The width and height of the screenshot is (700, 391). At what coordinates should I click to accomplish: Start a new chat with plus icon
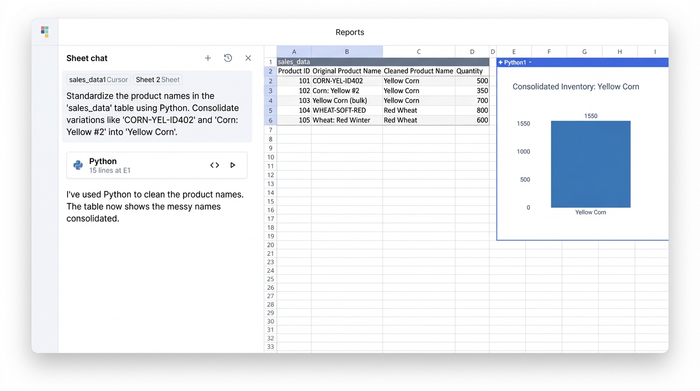(x=208, y=58)
